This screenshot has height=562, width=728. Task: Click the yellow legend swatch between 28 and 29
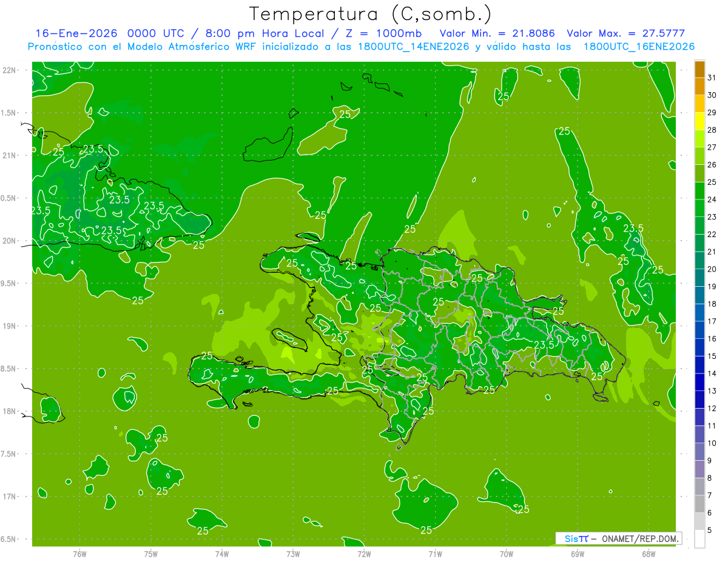(699, 121)
